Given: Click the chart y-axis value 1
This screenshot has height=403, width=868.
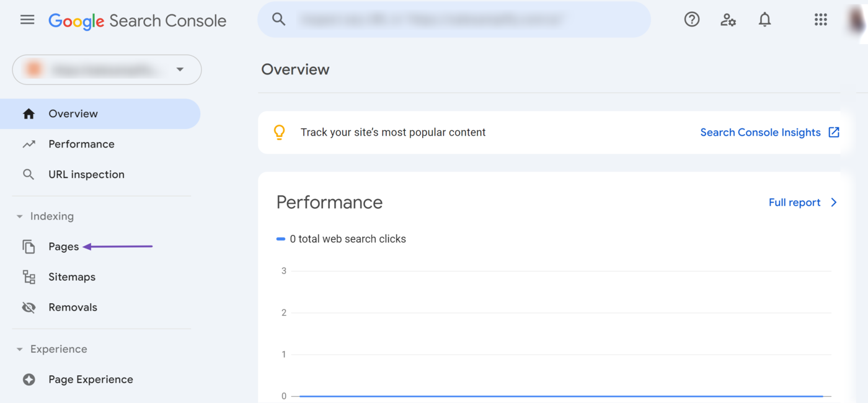Looking at the screenshot, I should click(284, 355).
